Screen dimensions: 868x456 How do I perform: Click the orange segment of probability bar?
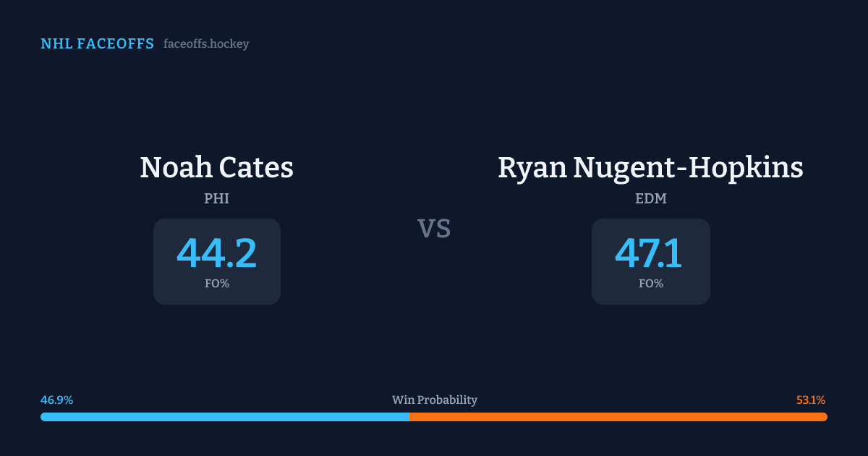click(x=618, y=417)
